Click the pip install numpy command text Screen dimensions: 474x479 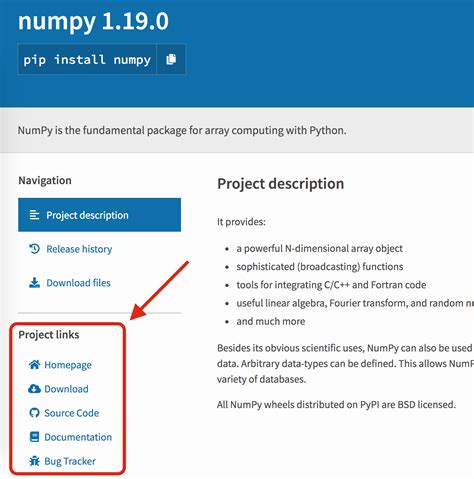pos(87,60)
